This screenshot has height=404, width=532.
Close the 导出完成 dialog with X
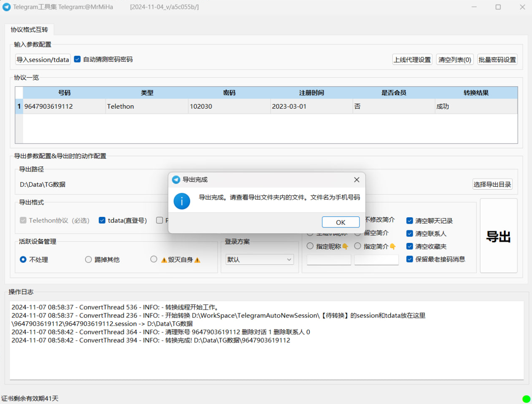357,180
